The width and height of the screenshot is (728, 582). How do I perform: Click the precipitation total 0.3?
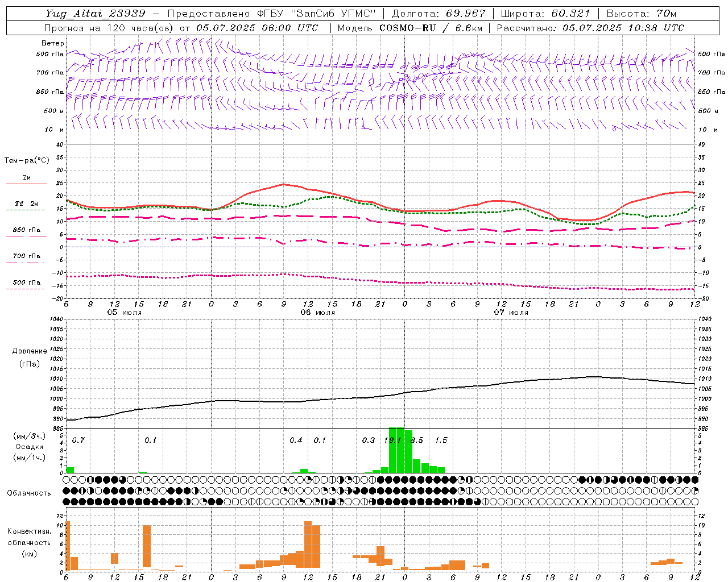tap(369, 440)
